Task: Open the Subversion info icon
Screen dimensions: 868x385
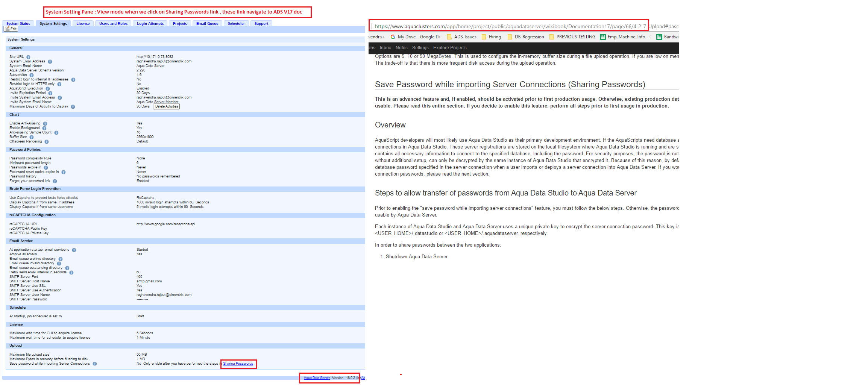Action: [x=32, y=75]
